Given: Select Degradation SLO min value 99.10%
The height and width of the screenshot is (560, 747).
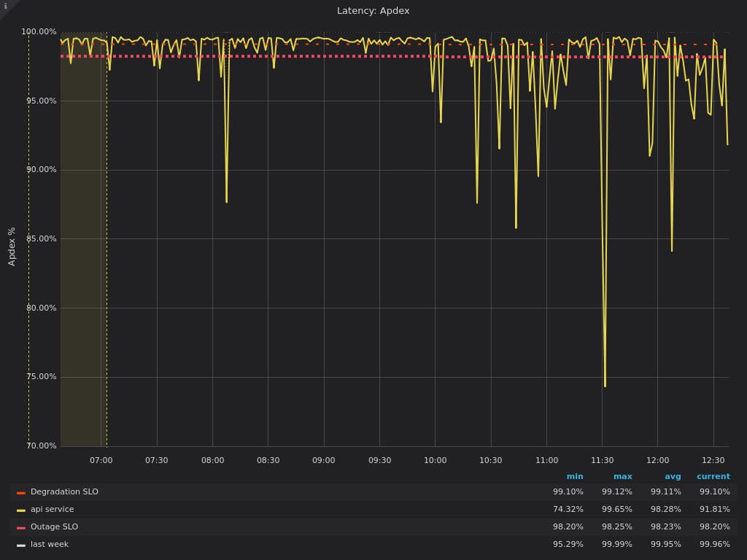Looking at the screenshot, I should (x=568, y=491).
